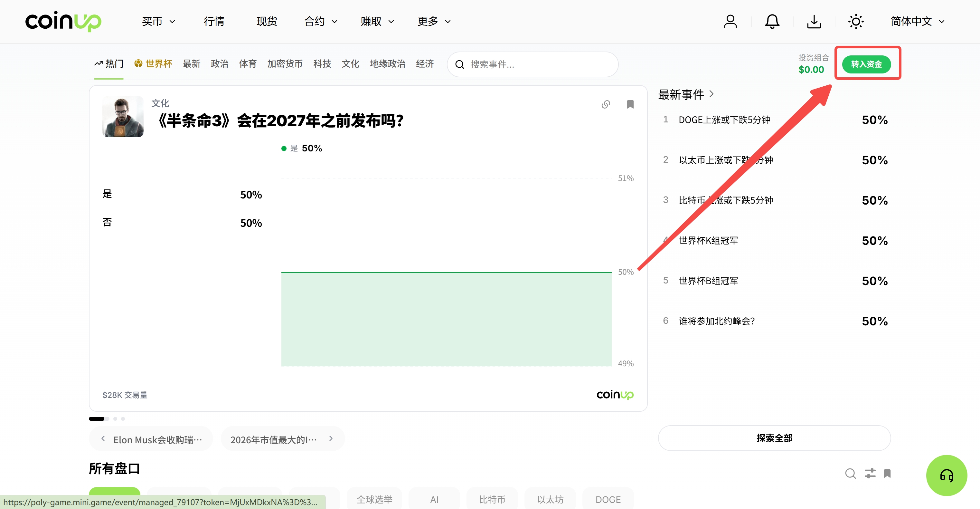Click the download app icon
The height and width of the screenshot is (509, 980).
coord(814,21)
